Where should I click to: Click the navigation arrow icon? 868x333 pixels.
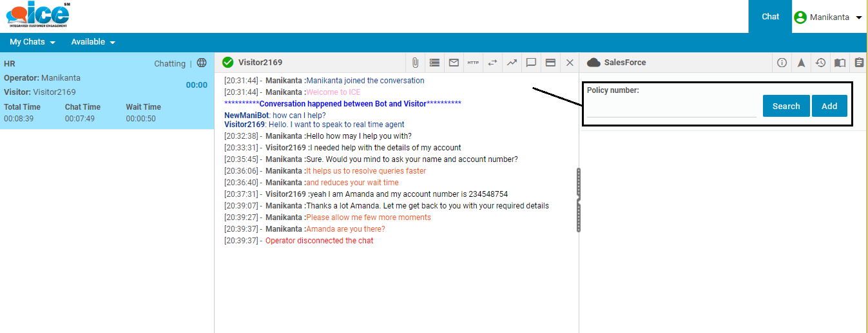coord(801,63)
